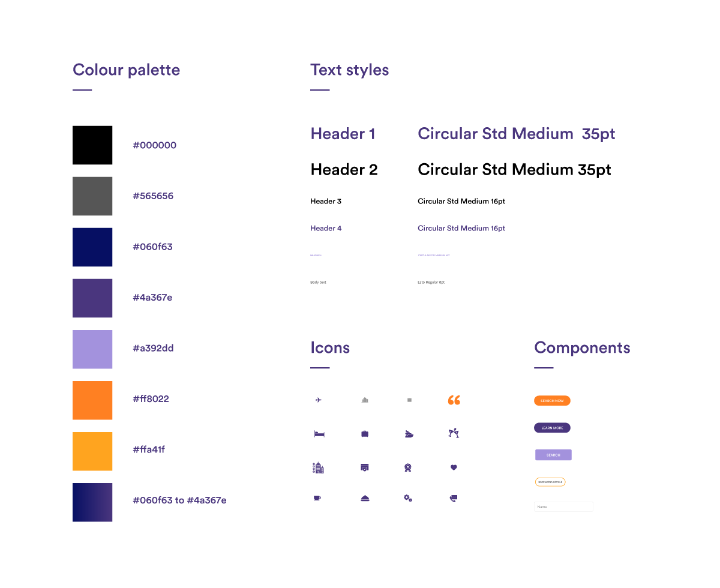Click the orange quotation marks icon
Image resolution: width=720 pixels, height=588 pixels.
[x=454, y=400]
